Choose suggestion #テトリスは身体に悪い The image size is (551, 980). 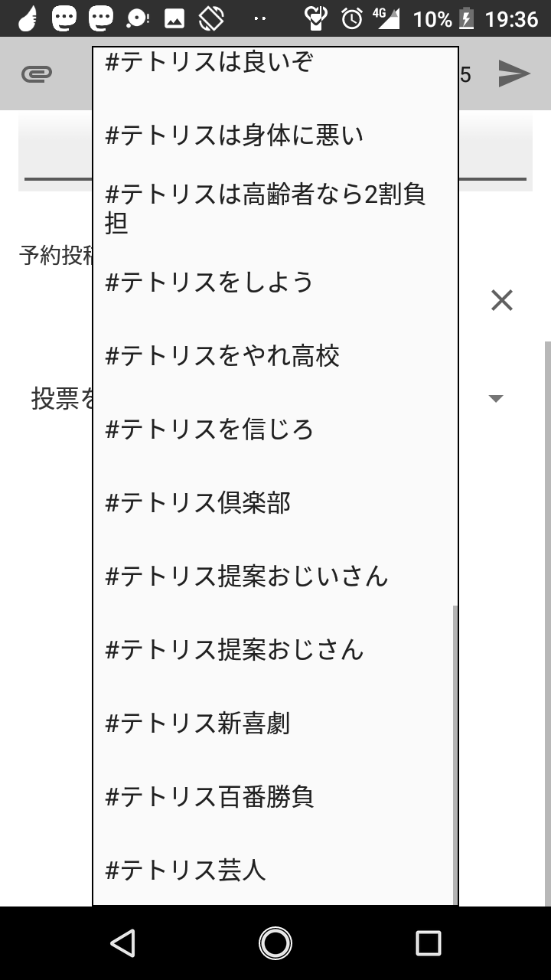point(234,136)
